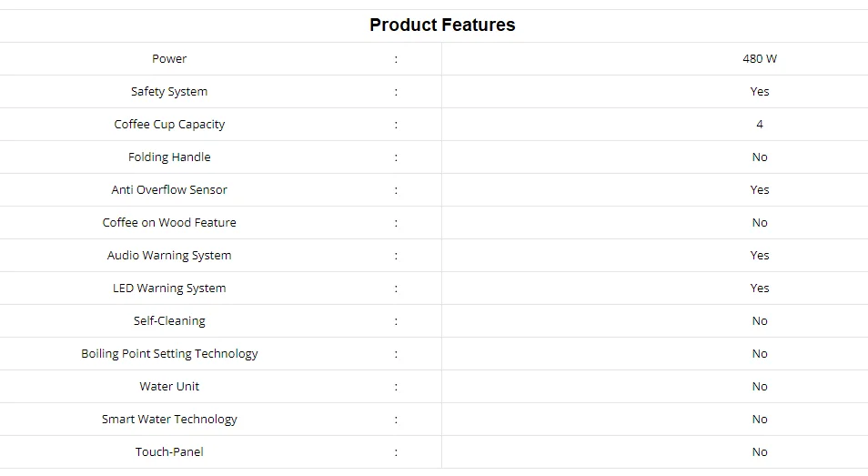Click Yes value for LED Warning System
The height and width of the screenshot is (476, 868).
click(x=759, y=289)
